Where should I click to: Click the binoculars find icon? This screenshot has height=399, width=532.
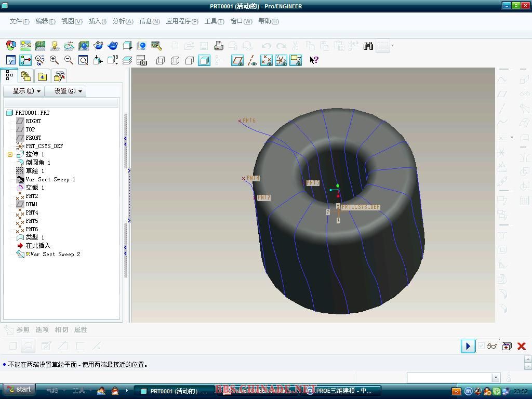368,46
